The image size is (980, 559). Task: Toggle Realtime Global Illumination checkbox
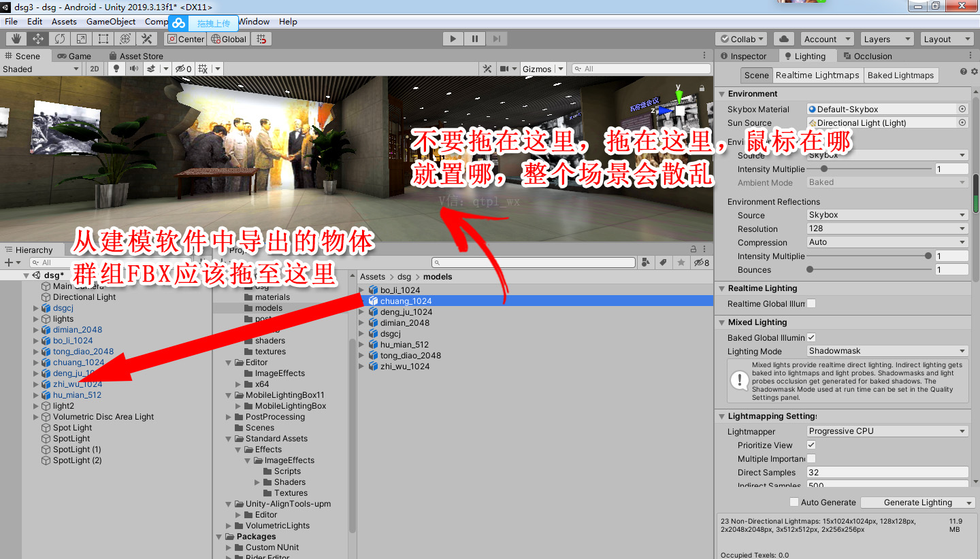tap(811, 303)
